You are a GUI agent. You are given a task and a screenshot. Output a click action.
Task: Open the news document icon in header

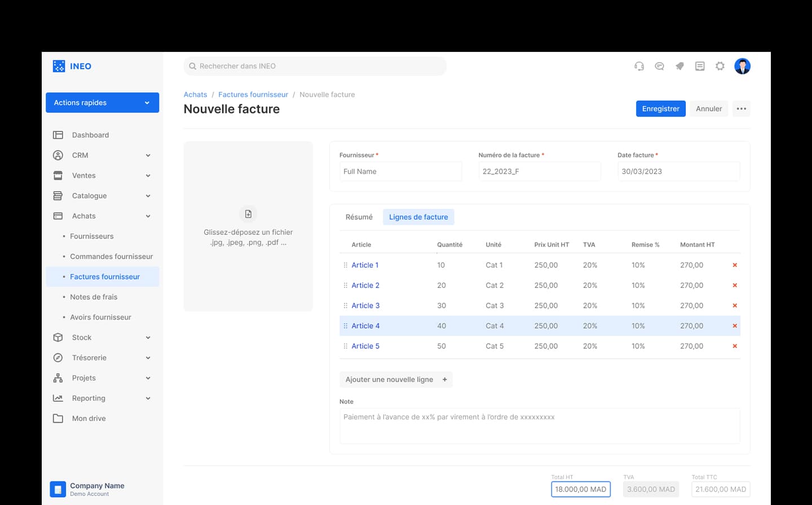click(x=700, y=67)
